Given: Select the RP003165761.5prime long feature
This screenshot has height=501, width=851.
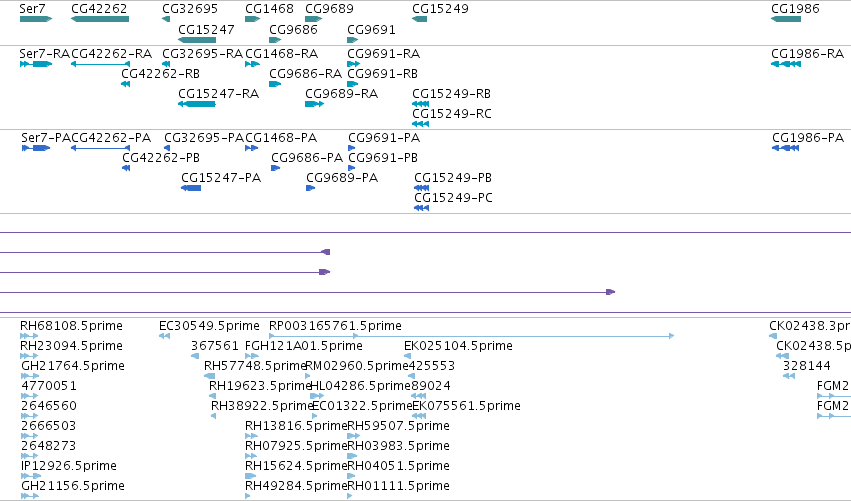Looking at the screenshot, I should pos(472,336).
